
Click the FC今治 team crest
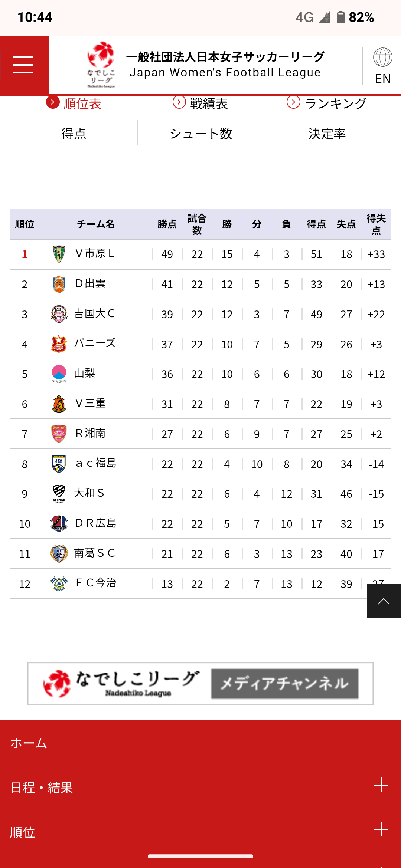pos(59,583)
